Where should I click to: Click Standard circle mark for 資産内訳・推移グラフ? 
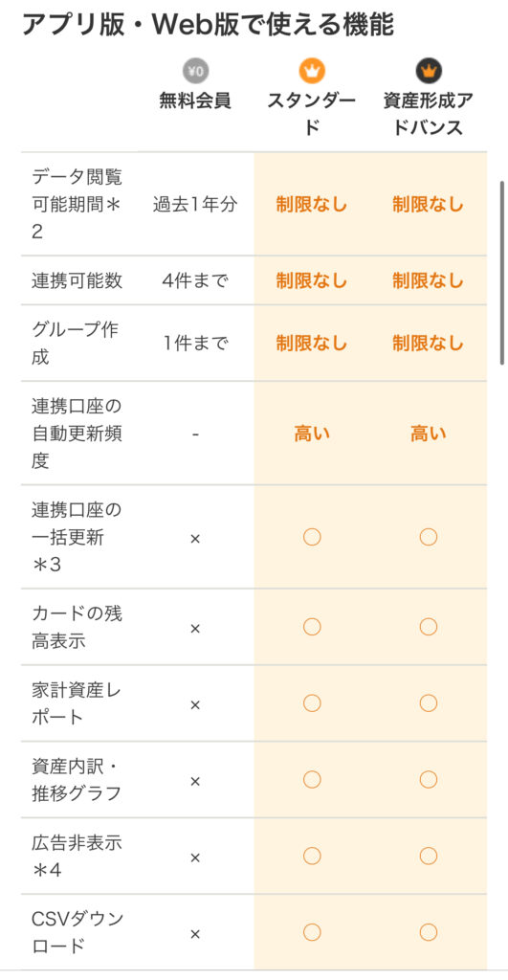[x=312, y=779]
